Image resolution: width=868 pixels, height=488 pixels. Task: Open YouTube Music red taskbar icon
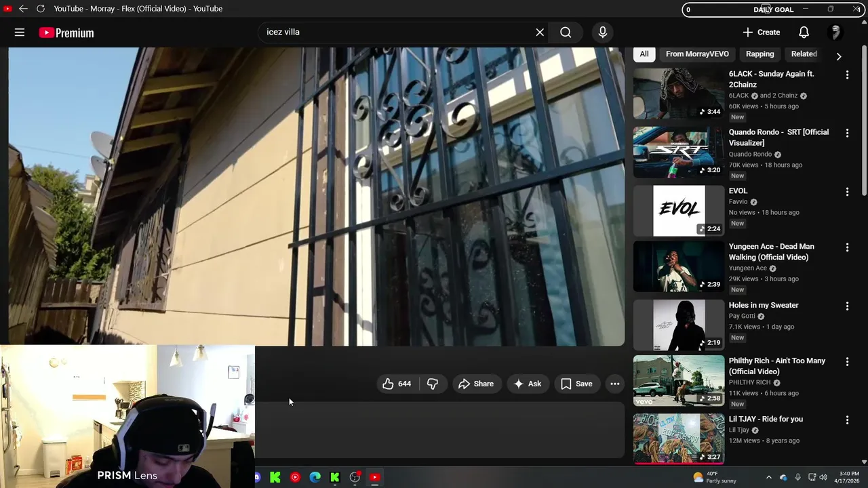pyautogui.click(x=295, y=477)
